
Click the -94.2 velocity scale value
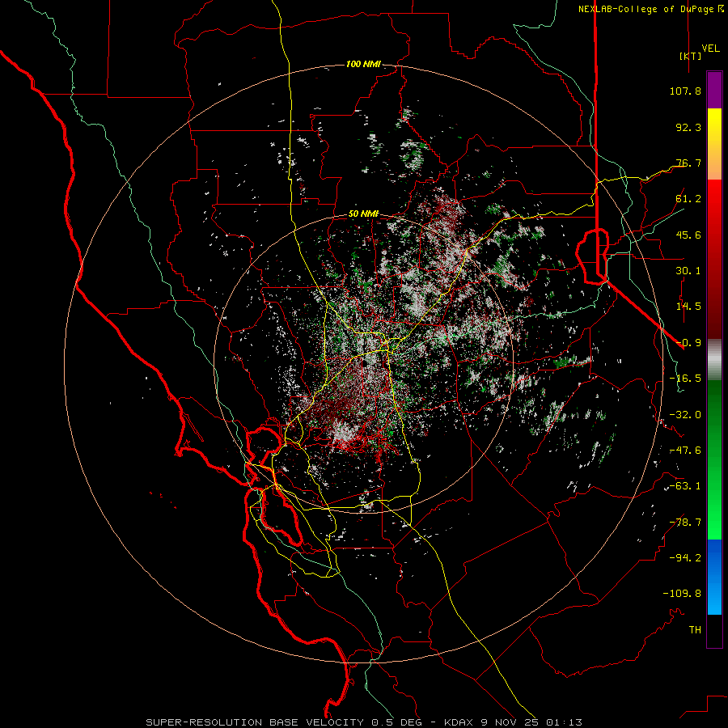[685, 558]
